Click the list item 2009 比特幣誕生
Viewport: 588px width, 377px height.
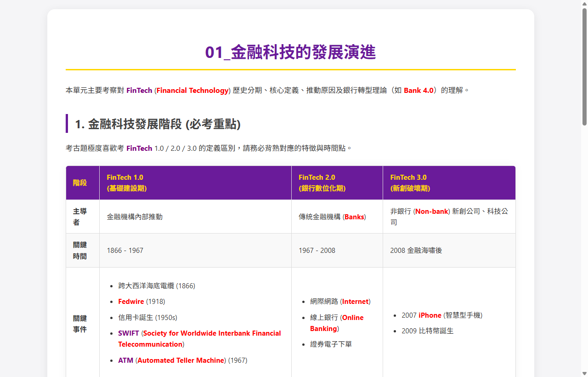tap(428, 331)
